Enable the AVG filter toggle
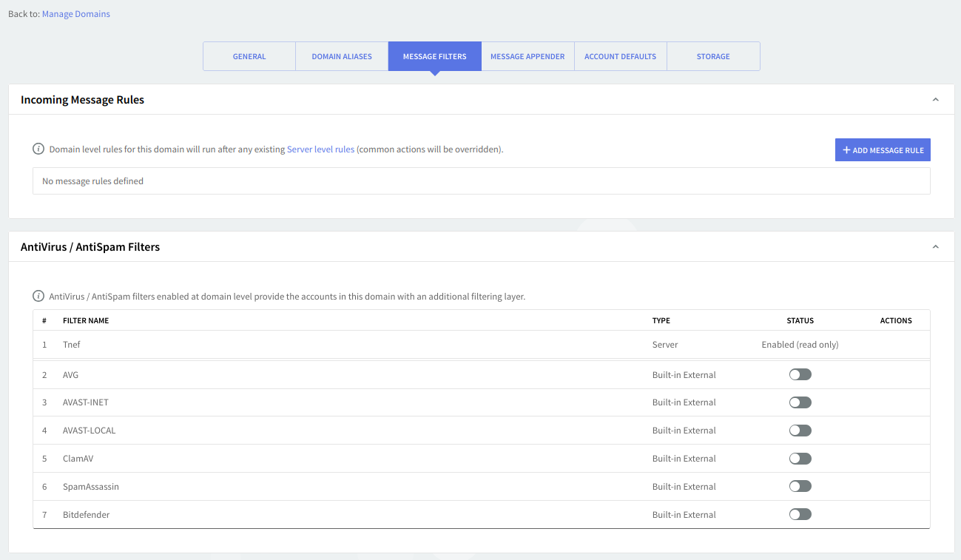This screenshot has height=560, width=961. 800,375
